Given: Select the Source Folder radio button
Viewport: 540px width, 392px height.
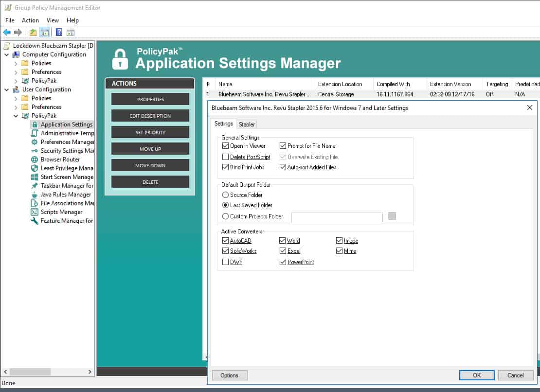Looking at the screenshot, I should tap(225, 195).
